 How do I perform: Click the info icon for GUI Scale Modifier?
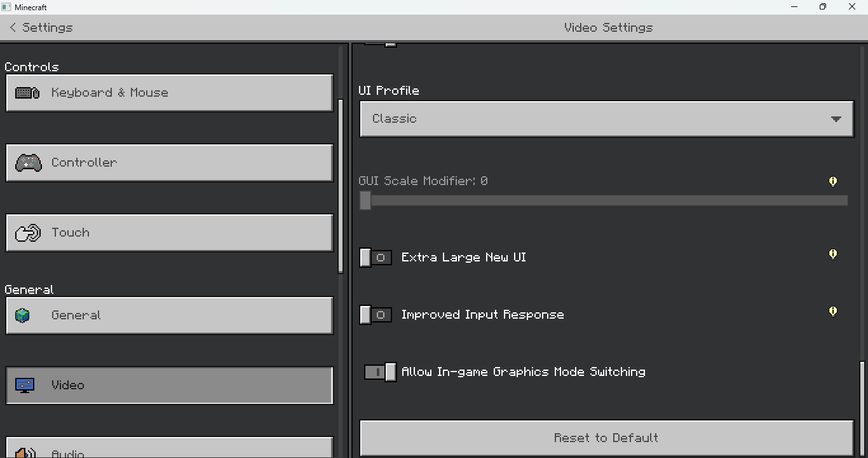coord(832,182)
